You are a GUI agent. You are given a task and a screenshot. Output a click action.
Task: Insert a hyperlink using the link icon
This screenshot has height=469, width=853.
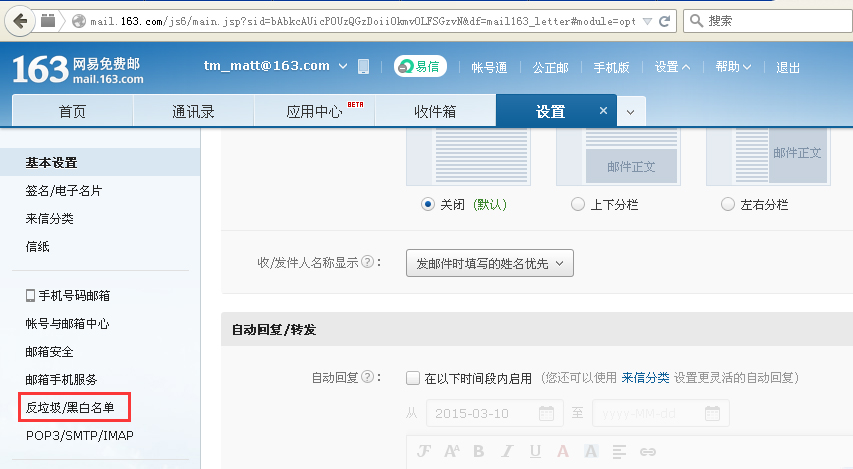tap(647, 451)
